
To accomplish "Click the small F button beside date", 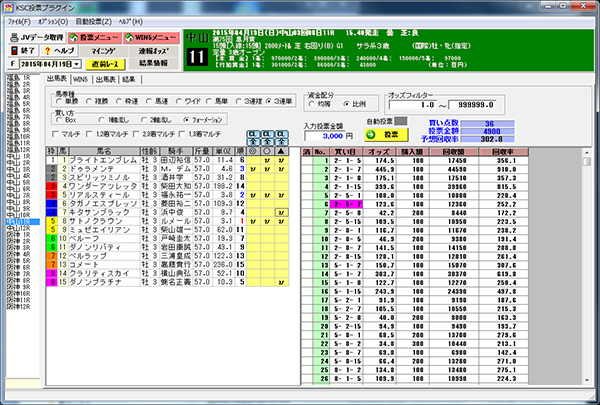I will click(x=13, y=64).
